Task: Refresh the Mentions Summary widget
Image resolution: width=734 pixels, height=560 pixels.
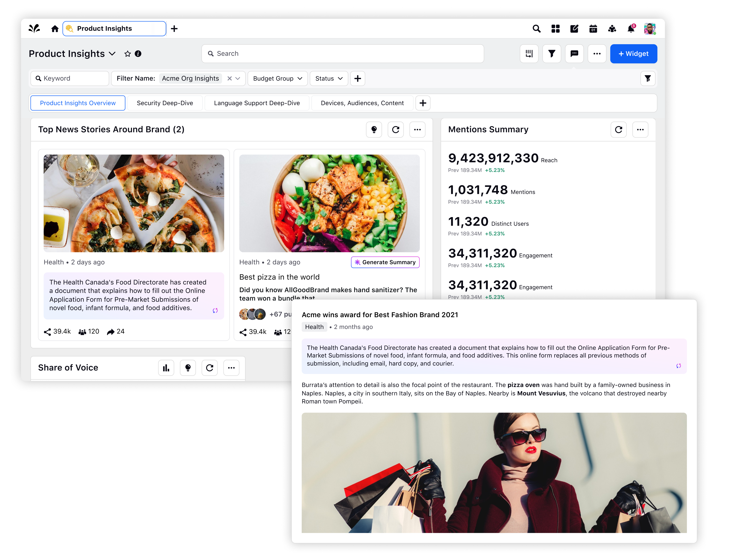Action: pos(618,130)
